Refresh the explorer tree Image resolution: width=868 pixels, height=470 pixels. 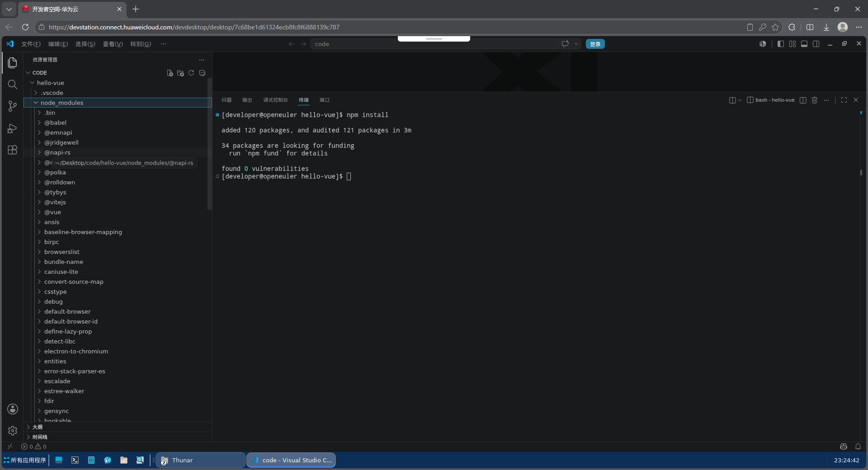(191, 73)
